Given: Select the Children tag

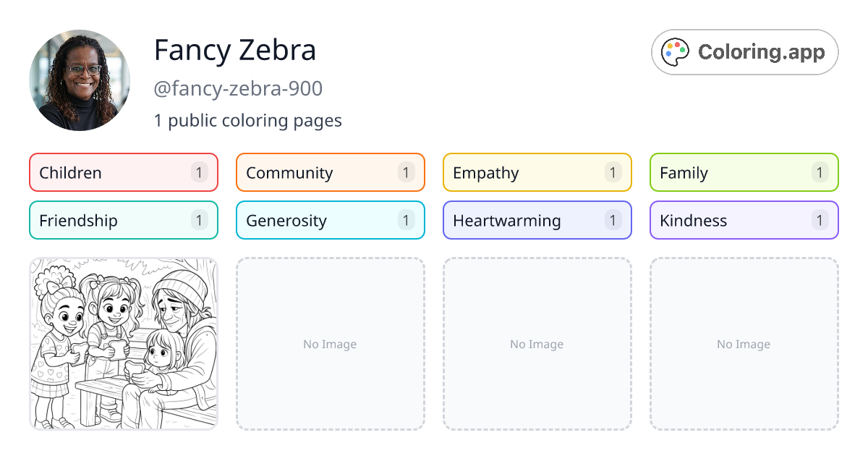Looking at the screenshot, I should (124, 172).
